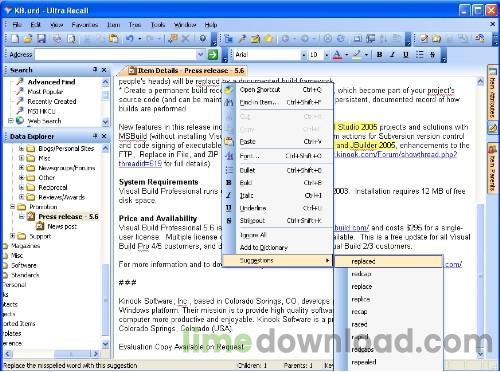
Task: Click the tree view icon on second toolbar
Action: click(x=229, y=39)
